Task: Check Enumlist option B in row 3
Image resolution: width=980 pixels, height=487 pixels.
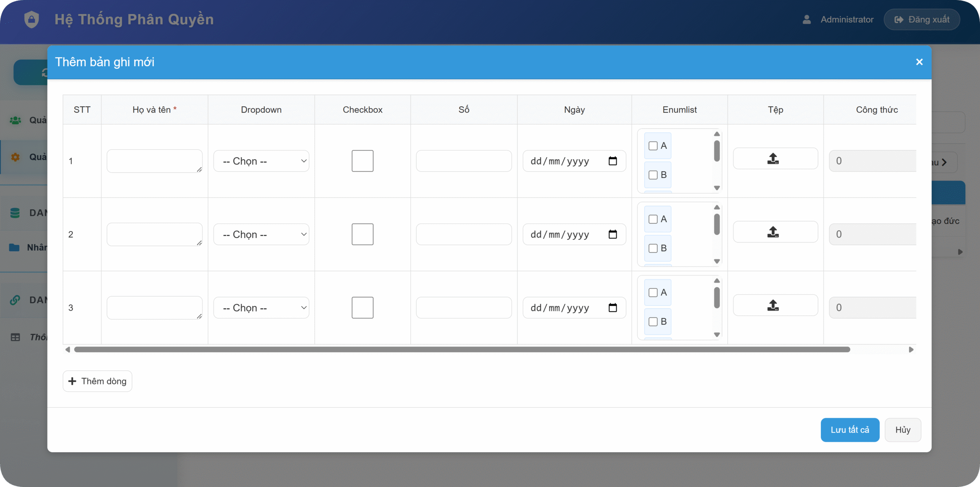Action: coord(653,322)
